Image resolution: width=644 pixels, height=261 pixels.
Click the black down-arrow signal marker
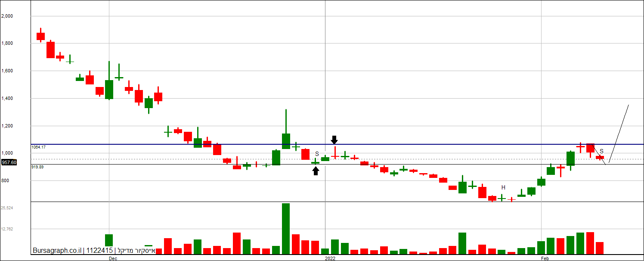[x=334, y=140]
